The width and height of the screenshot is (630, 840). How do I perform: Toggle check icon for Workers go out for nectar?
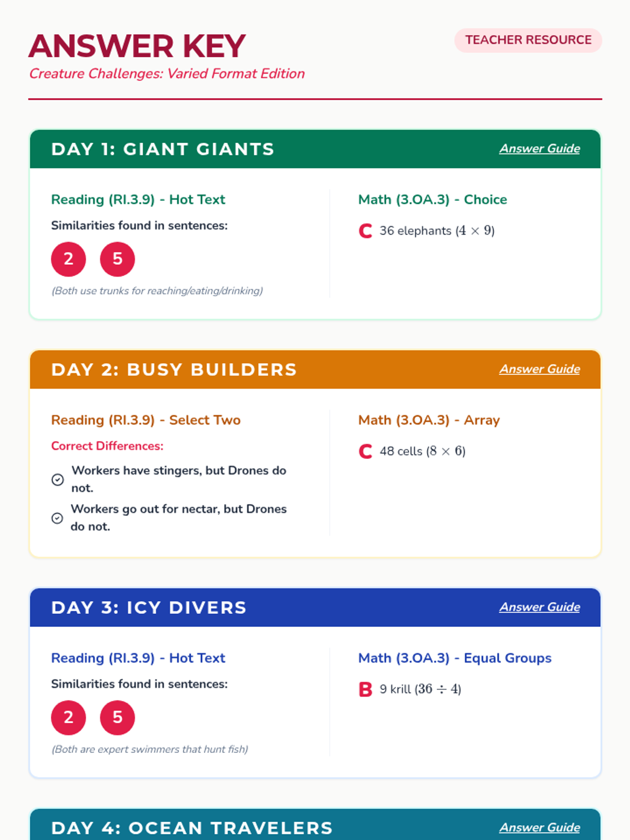pos(57,518)
